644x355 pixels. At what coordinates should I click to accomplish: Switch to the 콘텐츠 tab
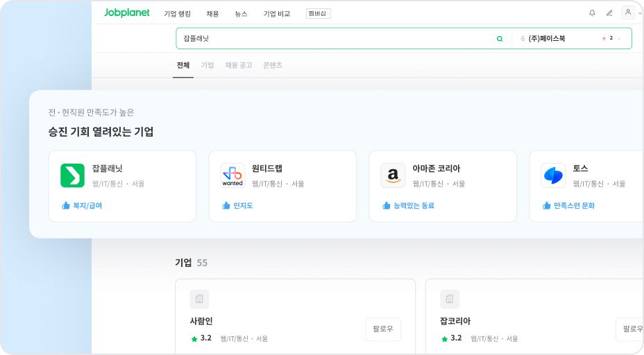273,65
